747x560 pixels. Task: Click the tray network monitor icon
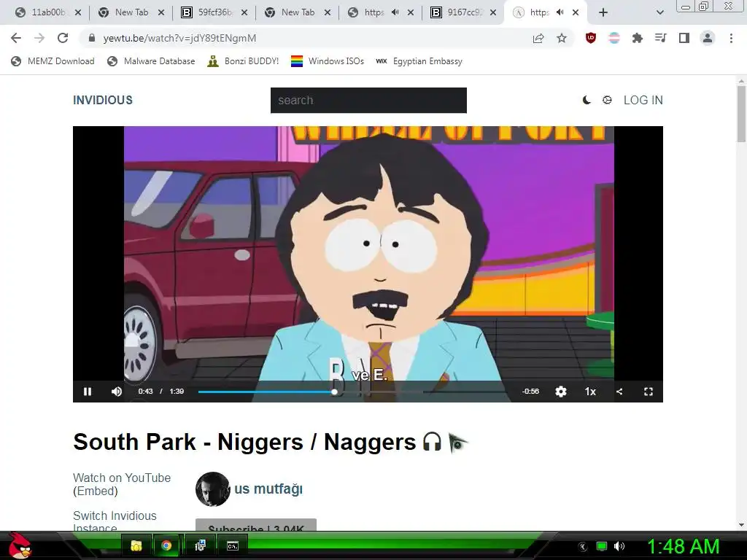[602, 546]
